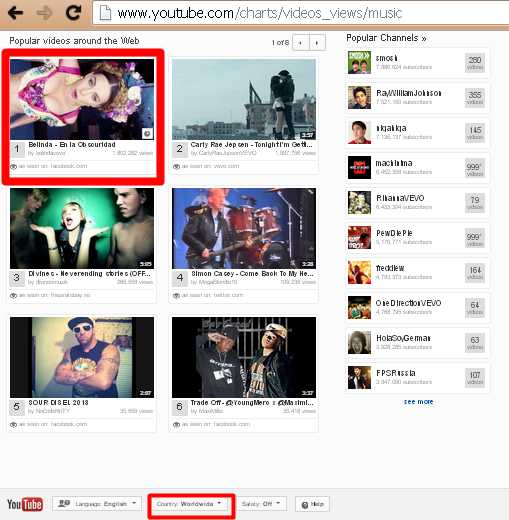The height and width of the screenshot is (520, 509).
Task: Click the freddiew channel avatar
Action: click(x=359, y=272)
